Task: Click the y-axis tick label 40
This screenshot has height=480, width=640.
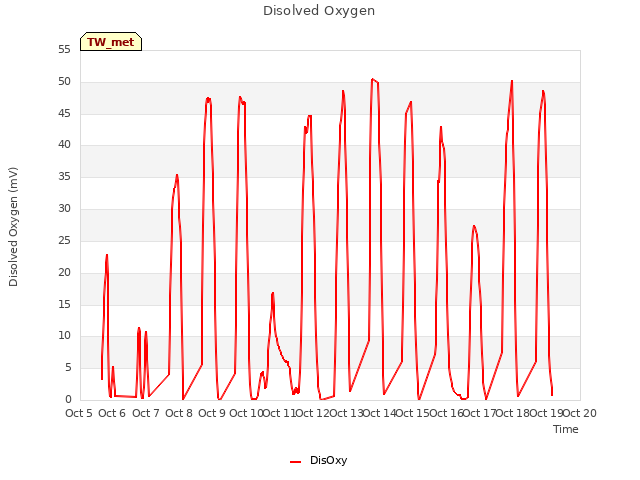Action: 64,145
